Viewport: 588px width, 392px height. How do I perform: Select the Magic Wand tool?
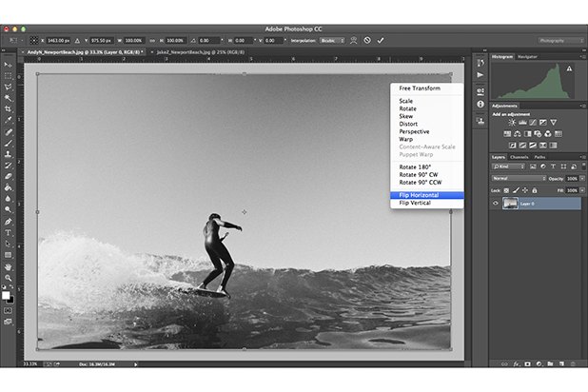click(x=8, y=98)
